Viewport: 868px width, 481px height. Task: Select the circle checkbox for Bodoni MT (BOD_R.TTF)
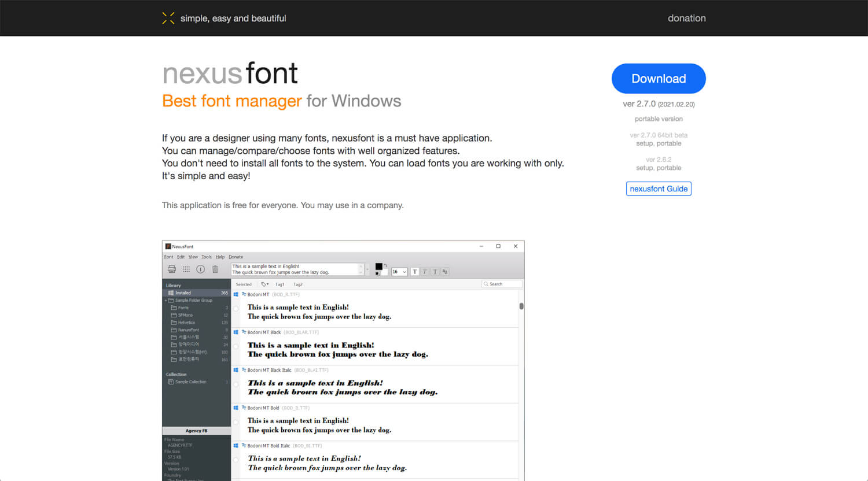(236, 309)
